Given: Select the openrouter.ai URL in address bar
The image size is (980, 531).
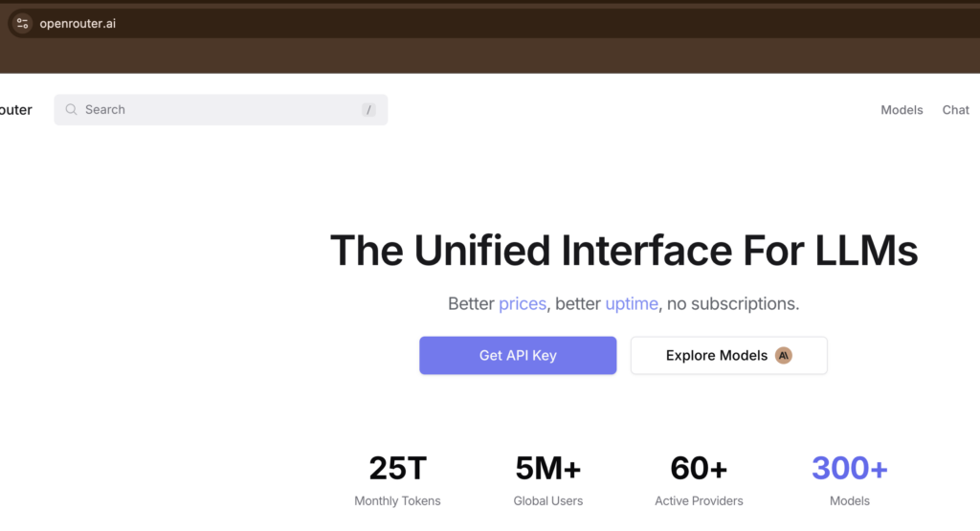Looking at the screenshot, I should (78, 24).
